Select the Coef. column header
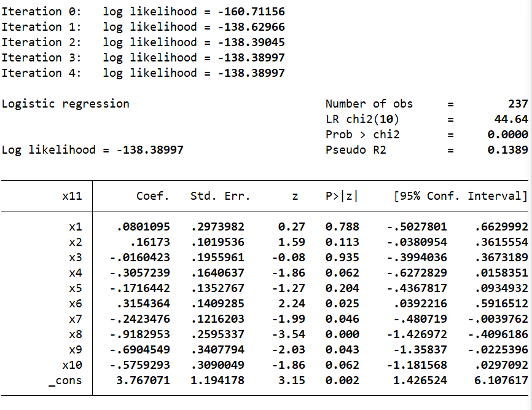 [152, 197]
